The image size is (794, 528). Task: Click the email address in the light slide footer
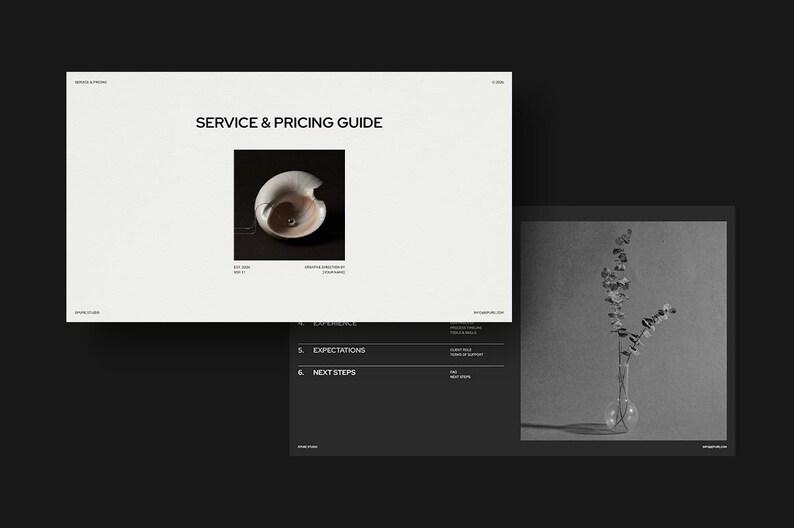(x=489, y=313)
